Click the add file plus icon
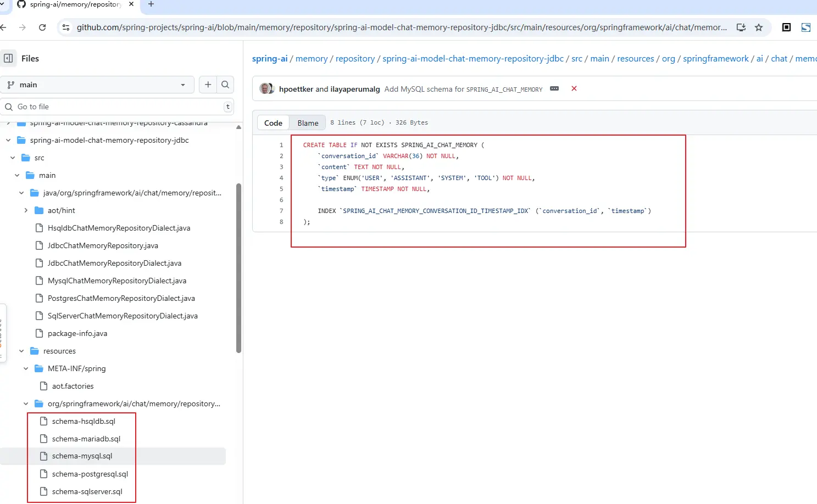 pyautogui.click(x=208, y=85)
